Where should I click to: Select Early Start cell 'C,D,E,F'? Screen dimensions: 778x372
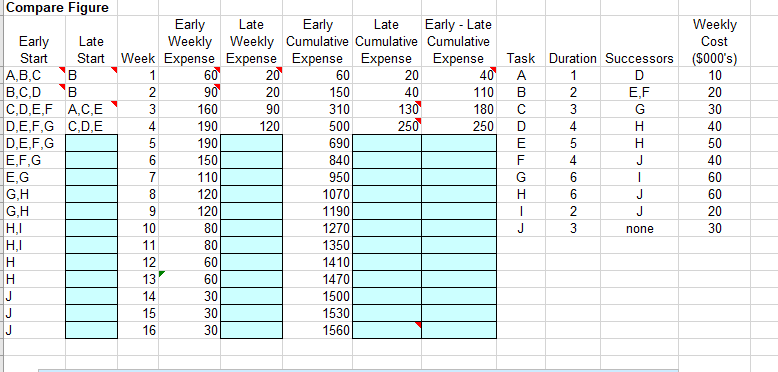pyautogui.click(x=35, y=109)
